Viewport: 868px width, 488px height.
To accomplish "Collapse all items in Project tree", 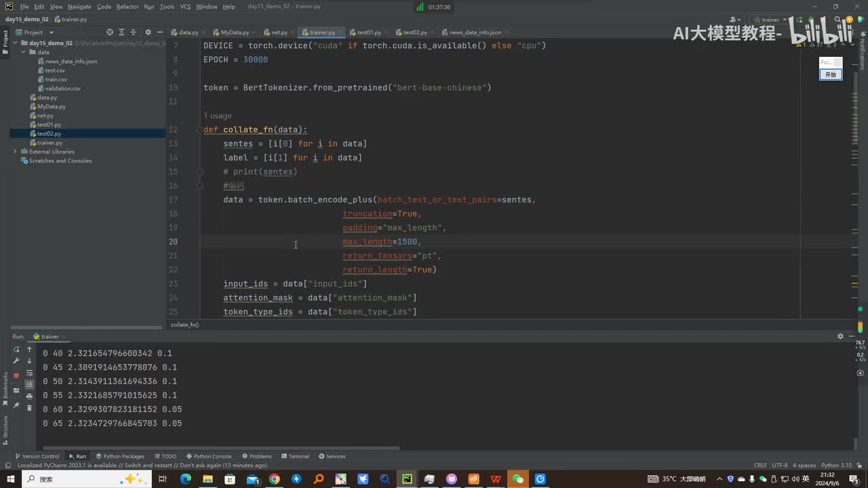I will (134, 33).
